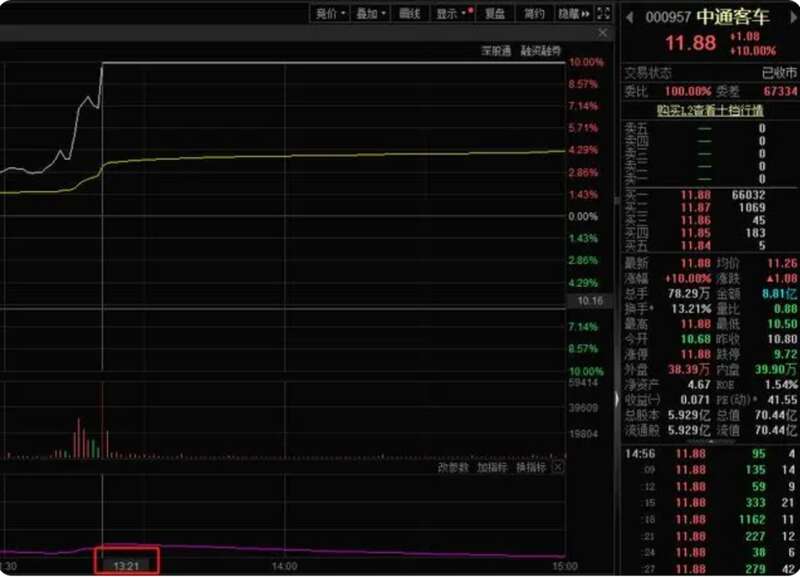Click the big price 11.88 header
Screen dimensions: 800x577
pos(690,43)
